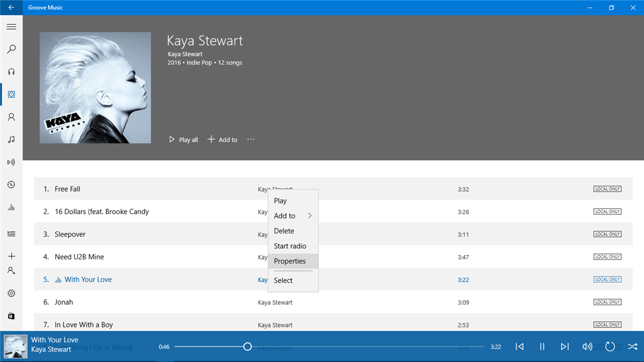
Task: Click the With Your Love title in the player bar
Action: coord(55,340)
